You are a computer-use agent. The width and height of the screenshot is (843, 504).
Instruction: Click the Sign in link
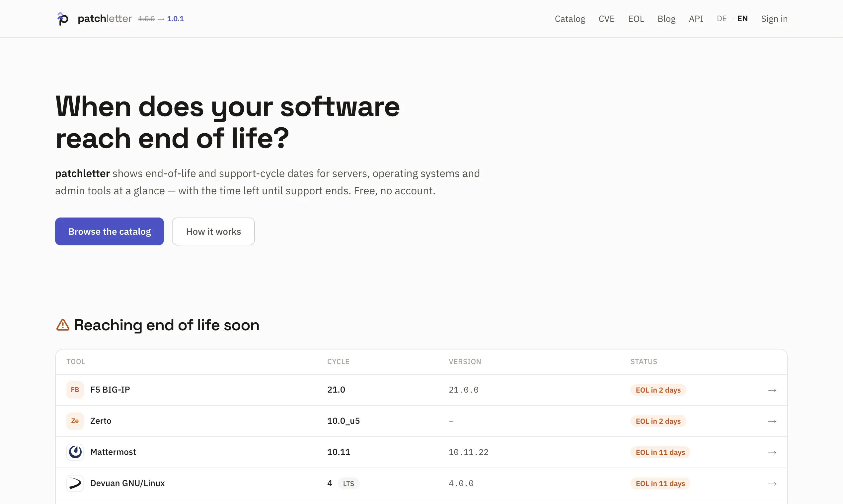pos(774,19)
